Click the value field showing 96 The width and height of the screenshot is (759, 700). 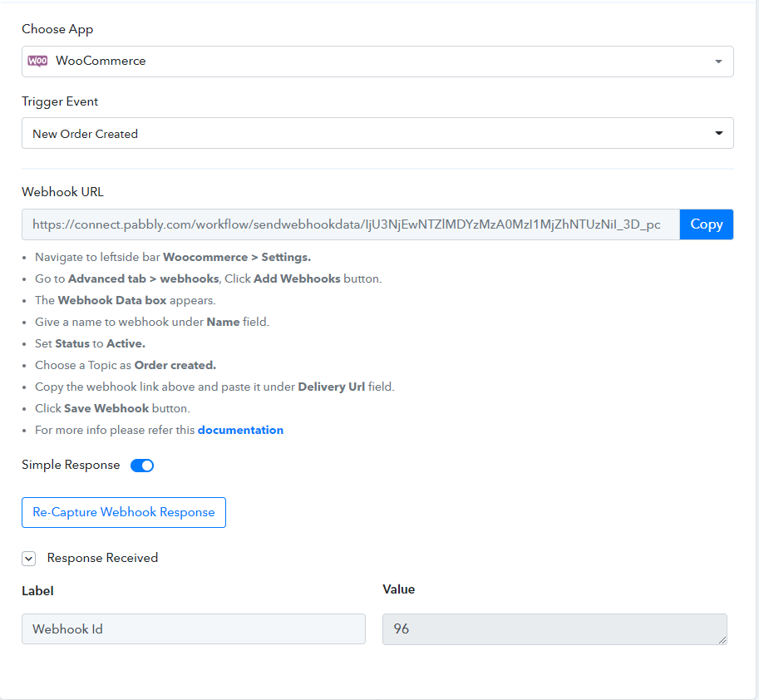click(x=554, y=629)
